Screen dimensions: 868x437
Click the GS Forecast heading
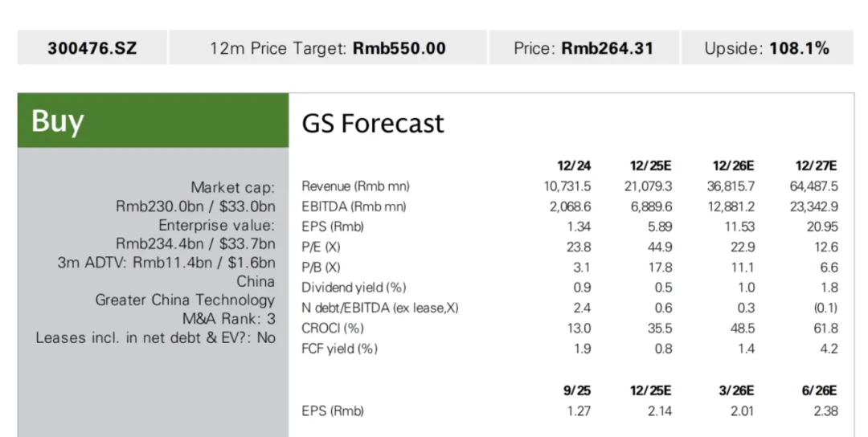(x=373, y=124)
